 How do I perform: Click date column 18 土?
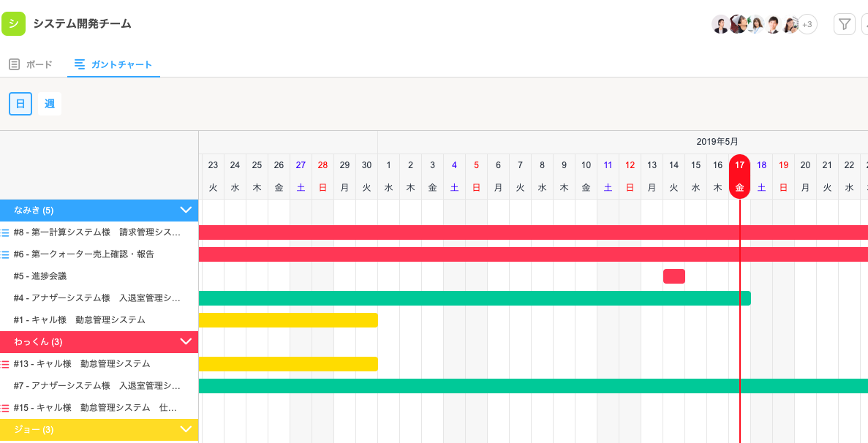762,176
